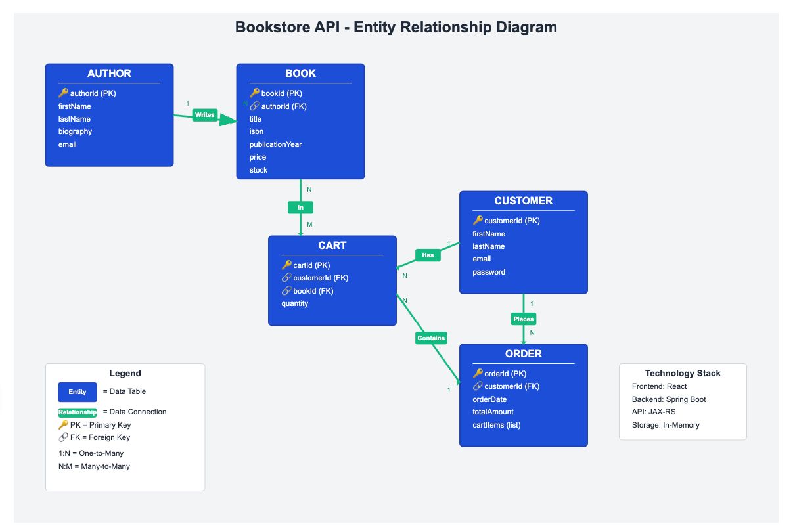This screenshot has height=532, width=795.
Task: Click the green Relationship swatch in Legend
Action: point(78,412)
